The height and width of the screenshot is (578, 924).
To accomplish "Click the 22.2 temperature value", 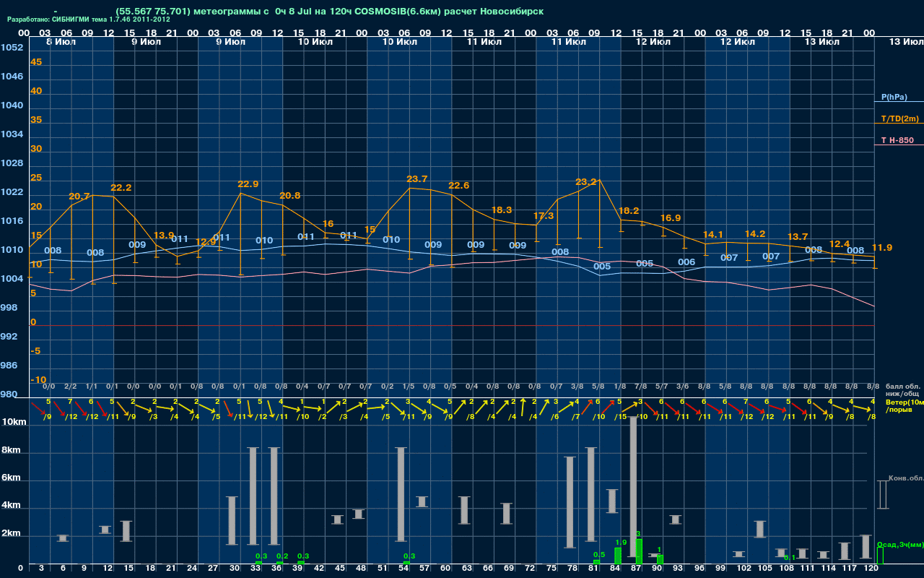I will coord(121,188).
